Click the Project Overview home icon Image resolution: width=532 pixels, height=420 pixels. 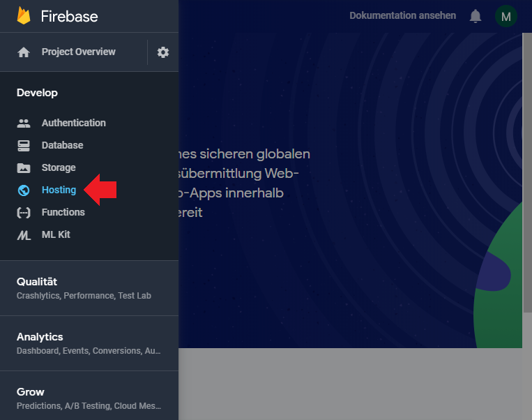[x=24, y=52]
